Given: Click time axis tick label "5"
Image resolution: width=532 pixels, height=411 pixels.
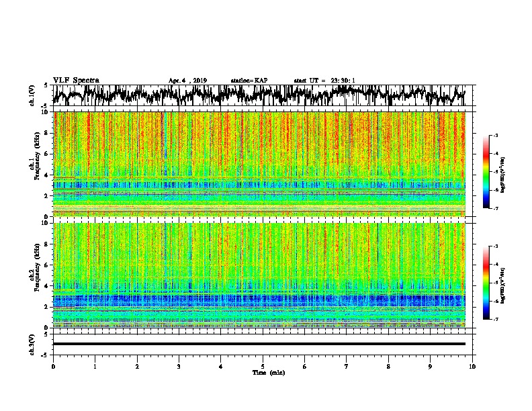Looking at the screenshot, I should (263, 367).
